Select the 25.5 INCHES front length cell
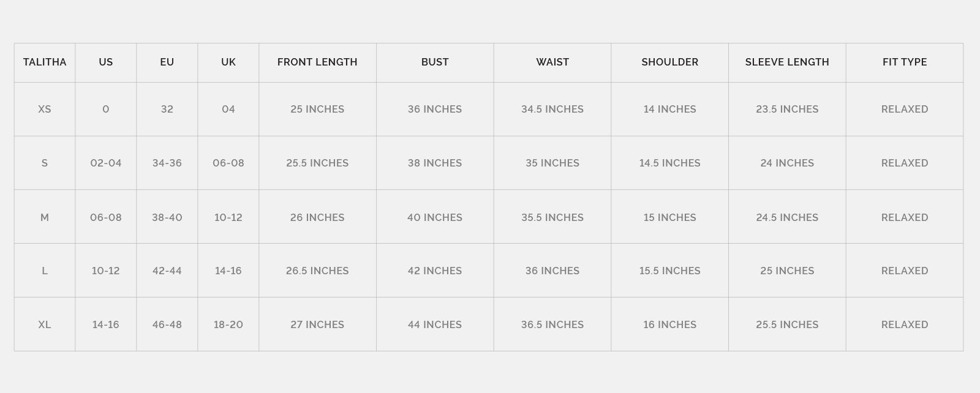The height and width of the screenshot is (393, 980). 317,163
